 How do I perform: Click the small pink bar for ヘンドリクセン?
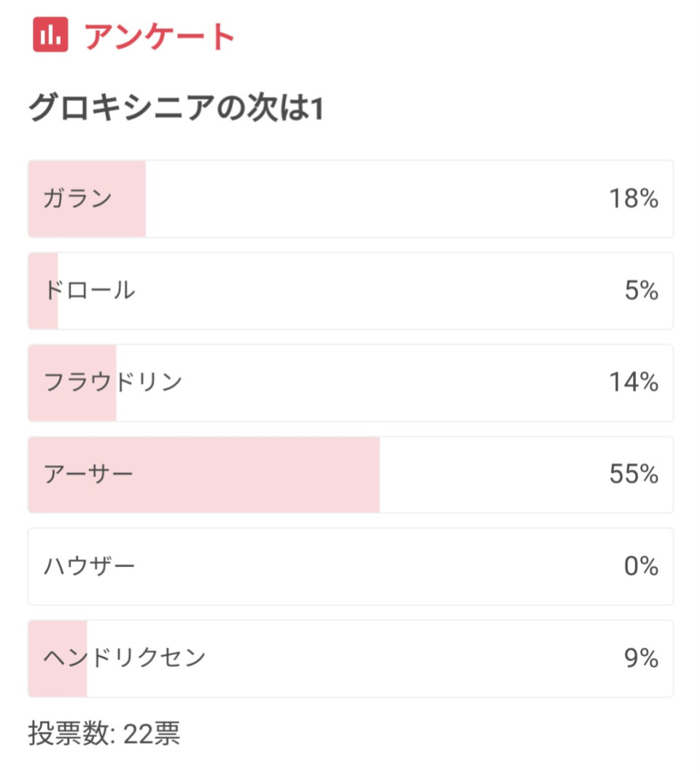click(x=58, y=659)
